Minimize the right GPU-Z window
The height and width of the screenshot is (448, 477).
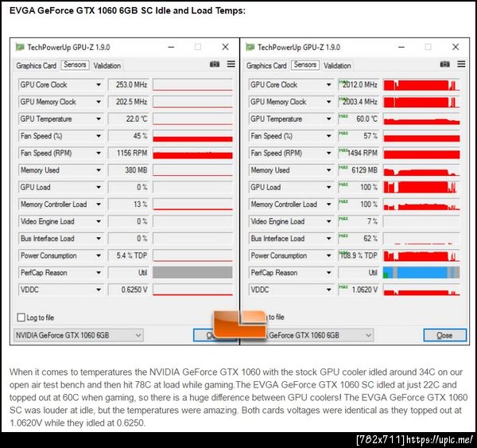click(401, 47)
